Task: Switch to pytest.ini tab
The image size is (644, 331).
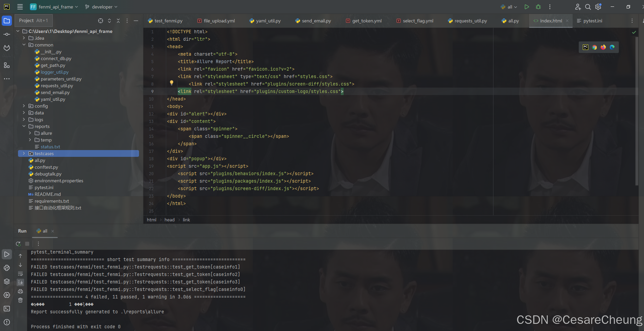Action: [589, 21]
